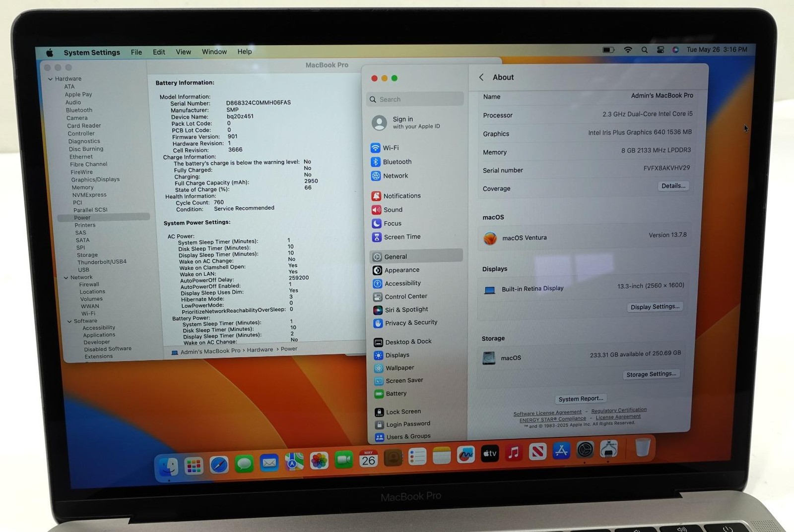The height and width of the screenshot is (532, 794).
Task: Select Displays in the sidebar
Action: tap(392, 355)
